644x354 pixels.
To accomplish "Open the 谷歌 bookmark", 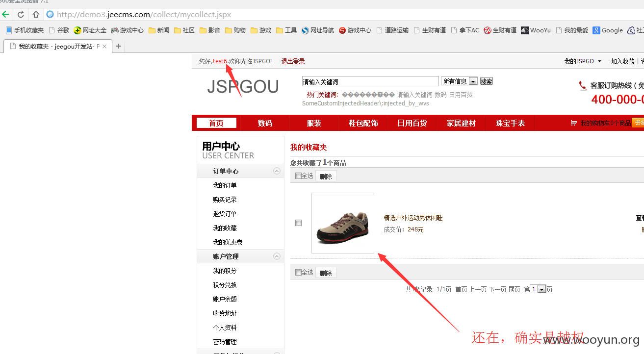I will coord(59,30).
